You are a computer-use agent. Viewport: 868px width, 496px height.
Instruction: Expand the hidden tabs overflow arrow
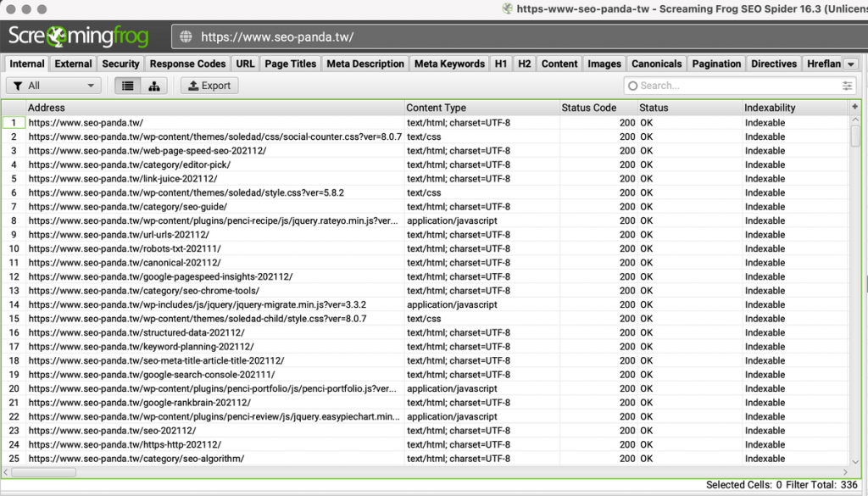click(851, 64)
